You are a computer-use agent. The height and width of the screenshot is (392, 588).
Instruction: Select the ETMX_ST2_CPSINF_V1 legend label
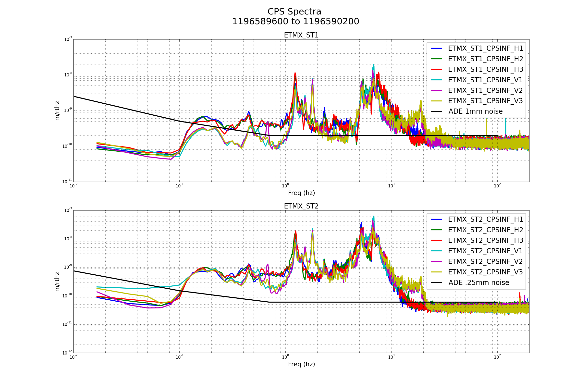coord(485,251)
